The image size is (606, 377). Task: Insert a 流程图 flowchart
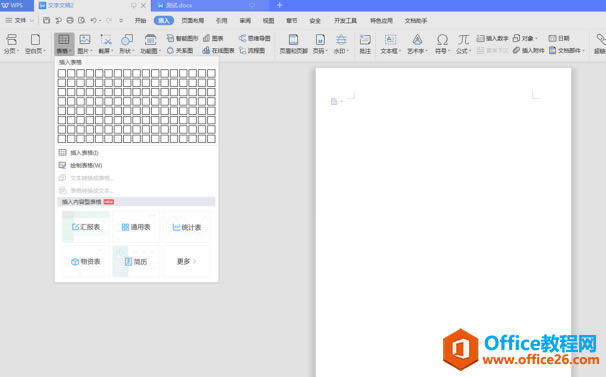tap(252, 51)
